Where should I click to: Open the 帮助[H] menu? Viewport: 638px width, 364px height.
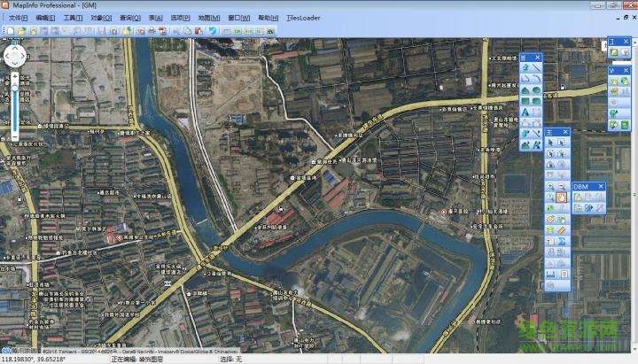(268, 18)
